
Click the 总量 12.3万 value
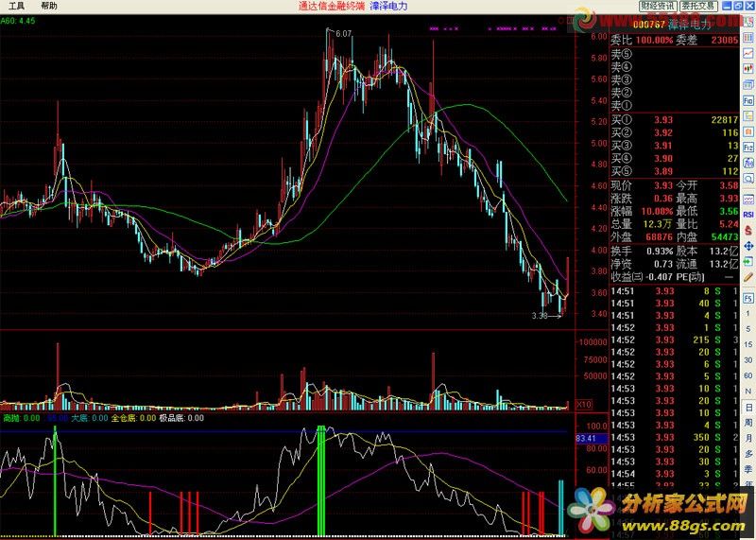click(x=658, y=224)
